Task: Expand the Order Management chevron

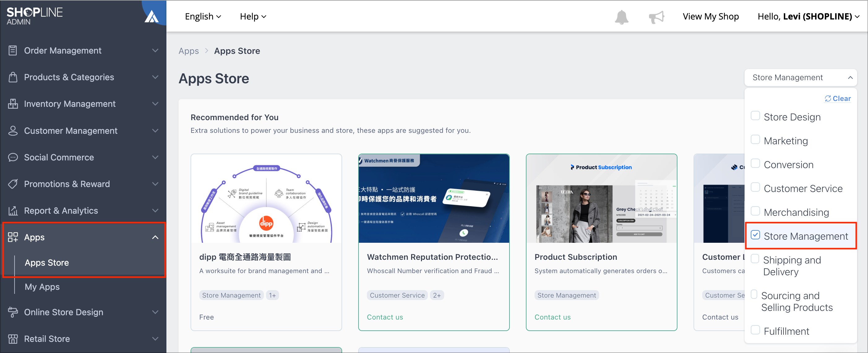Action: 155,50
